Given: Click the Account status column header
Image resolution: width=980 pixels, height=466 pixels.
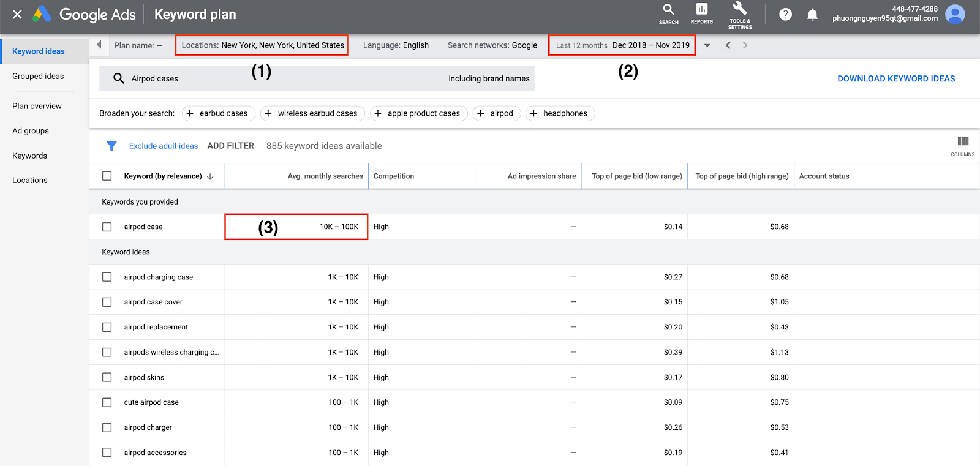Looking at the screenshot, I should point(824,176).
